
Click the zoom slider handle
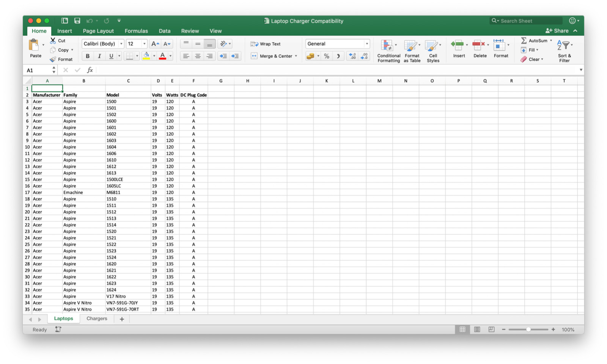(x=528, y=329)
